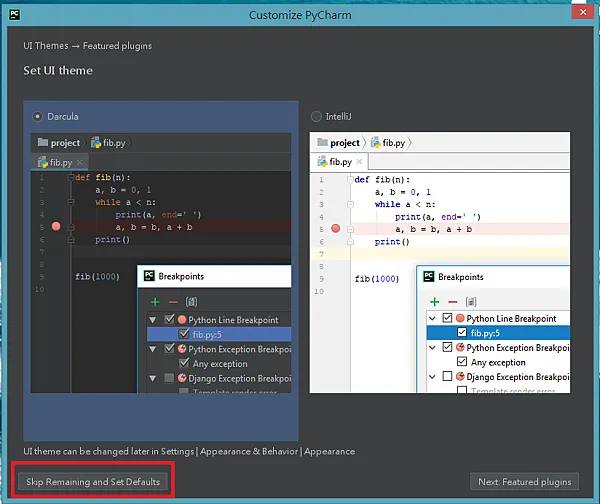Click red breakpoint dot in IntelliJ gutter
This screenshot has height=504, width=600.
[336, 228]
